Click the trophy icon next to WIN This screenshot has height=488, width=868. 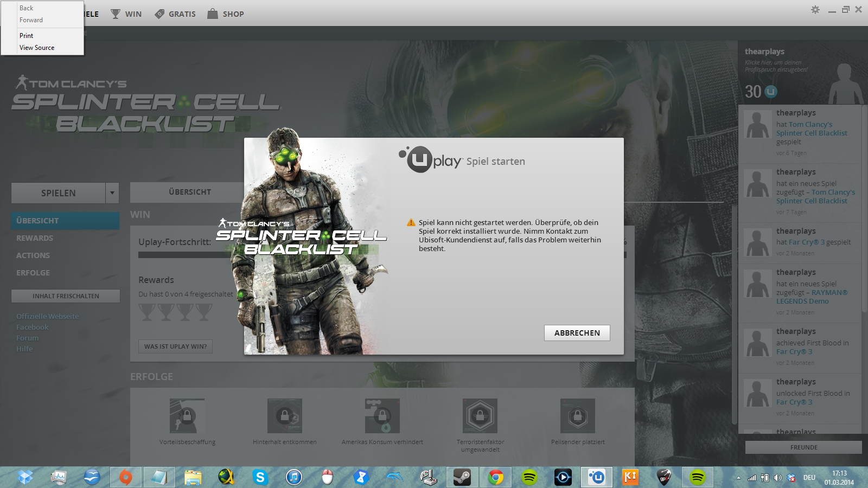click(115, 14)
